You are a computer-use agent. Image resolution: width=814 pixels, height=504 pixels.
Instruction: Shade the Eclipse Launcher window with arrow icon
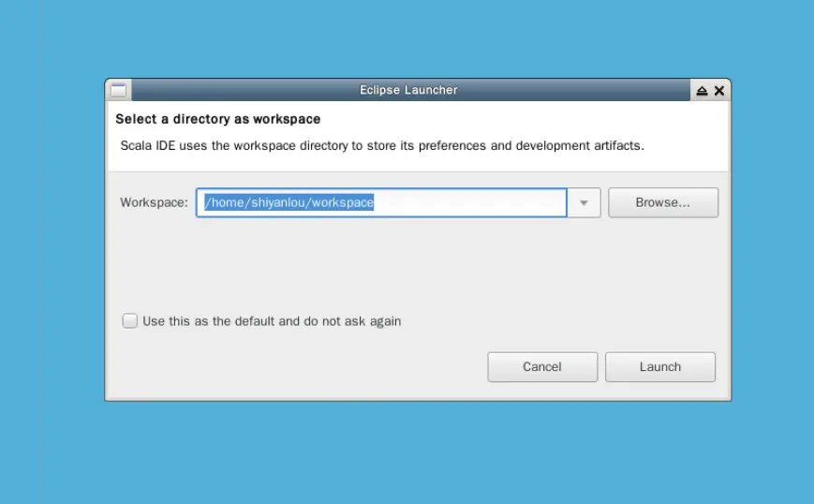point(702,91)
